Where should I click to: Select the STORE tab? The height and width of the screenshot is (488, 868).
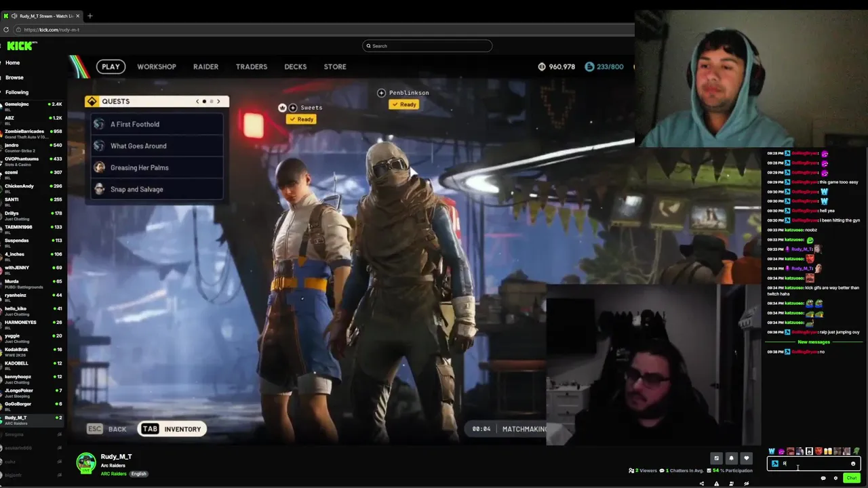tap(335, 66)
